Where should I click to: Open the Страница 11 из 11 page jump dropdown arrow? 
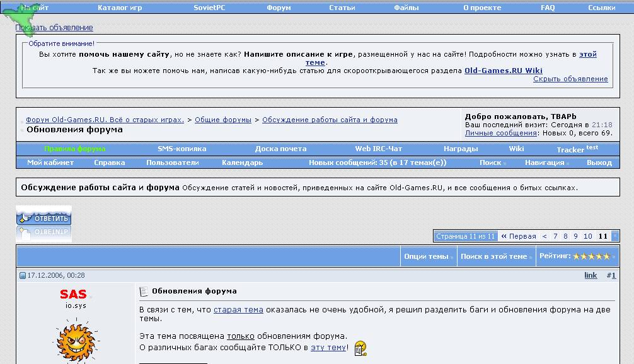point(615,236)
